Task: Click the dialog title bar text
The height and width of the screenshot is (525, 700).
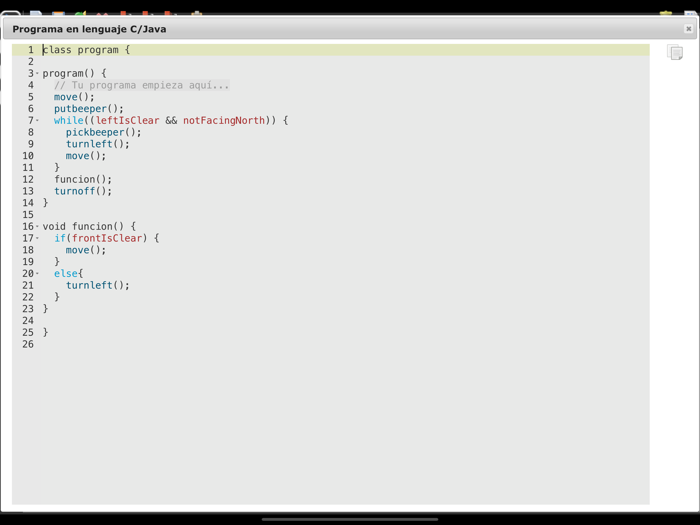Action: click(x=89, y=29)
